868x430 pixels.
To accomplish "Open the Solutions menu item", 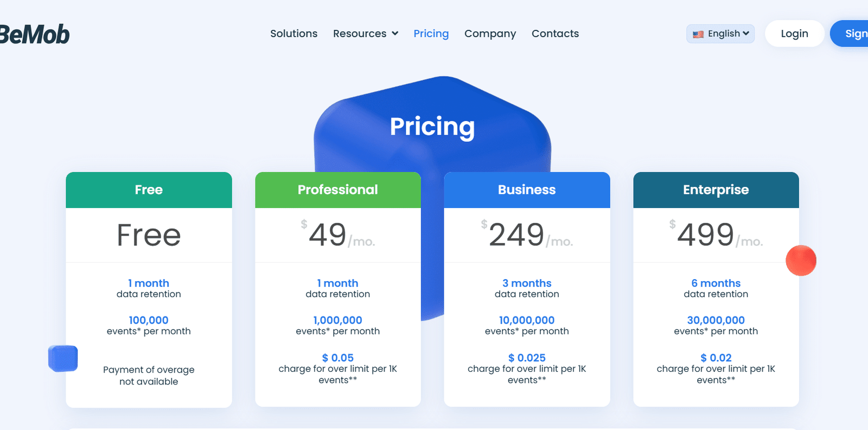I will 293,34.
